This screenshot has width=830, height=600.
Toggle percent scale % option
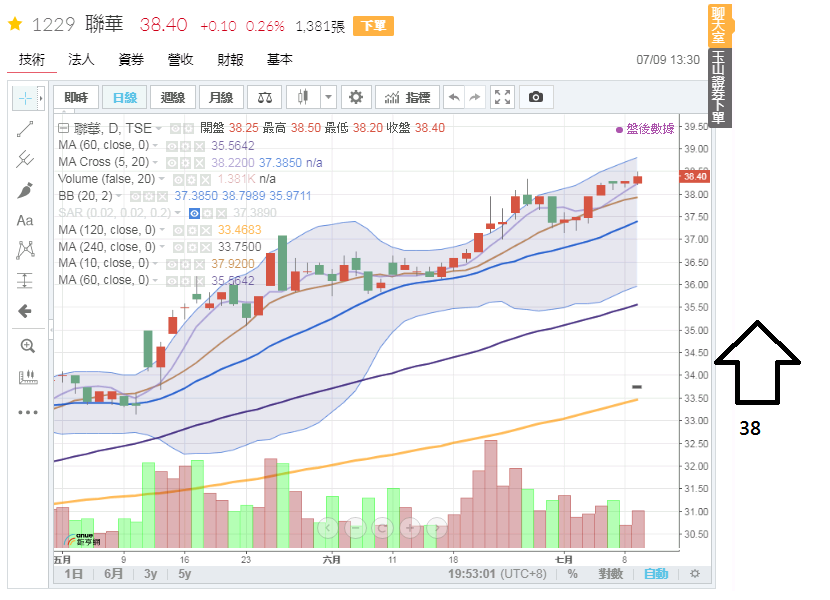(572, 574)
